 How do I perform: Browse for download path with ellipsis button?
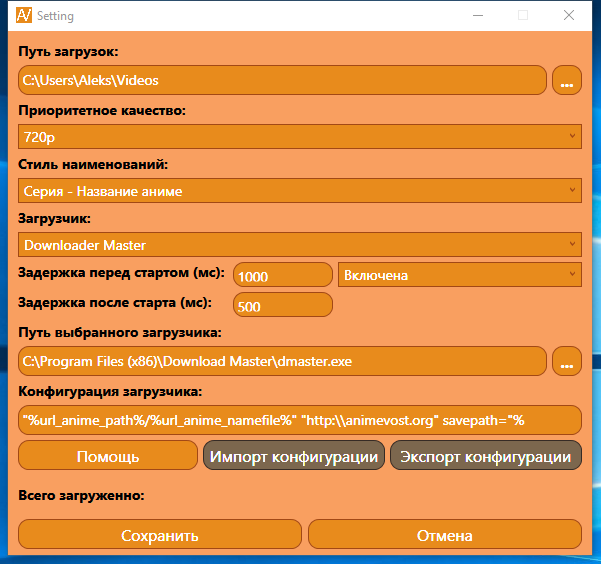(567, 80)
